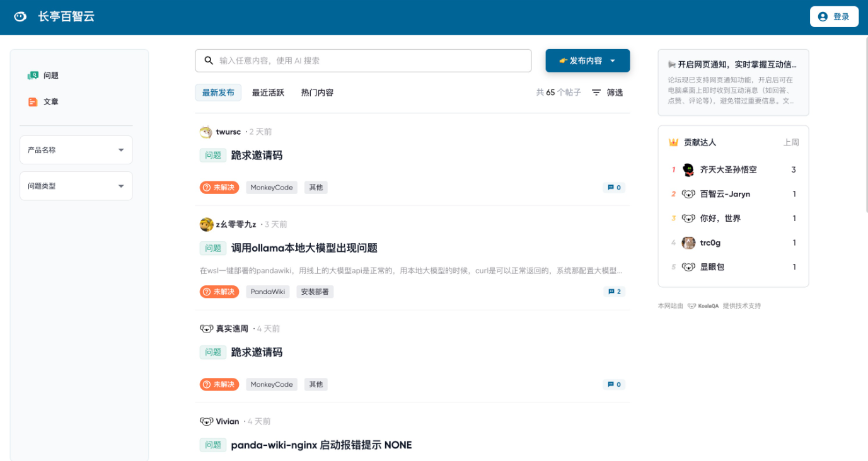Image resolution: width=868 pixels, height=461 pixels.
Task: Open the 问题类型 dropdown
Action: (x=76, y=186)
